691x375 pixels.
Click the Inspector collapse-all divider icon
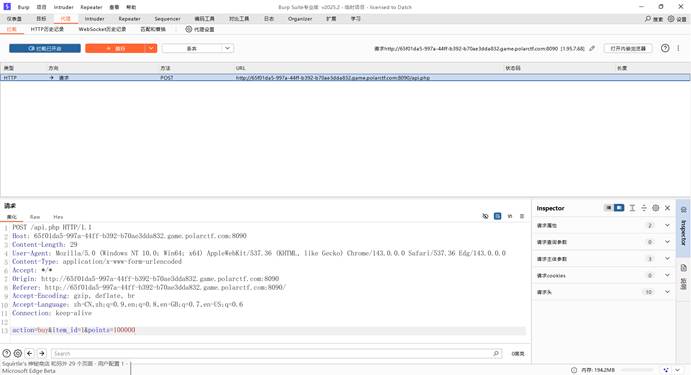tap(644, 208)
